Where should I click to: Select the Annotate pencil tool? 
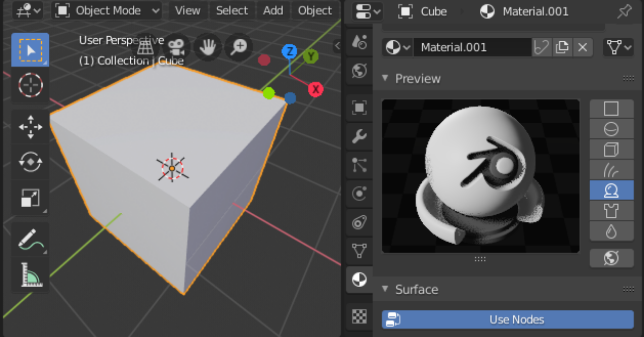pyautogui.click(x=30, y=239)
